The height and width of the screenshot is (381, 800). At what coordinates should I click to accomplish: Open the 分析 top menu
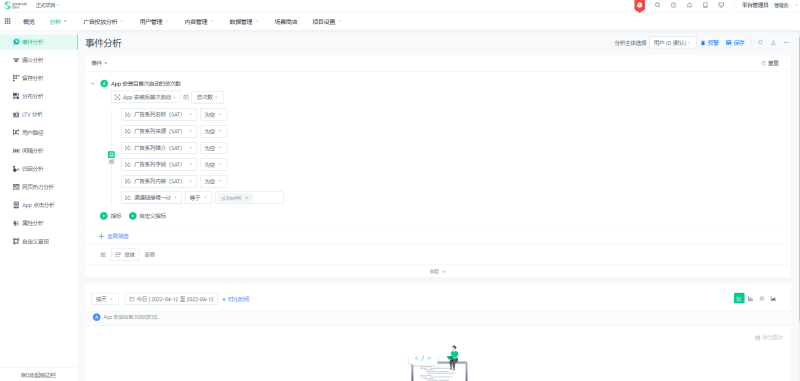[58, 22]
